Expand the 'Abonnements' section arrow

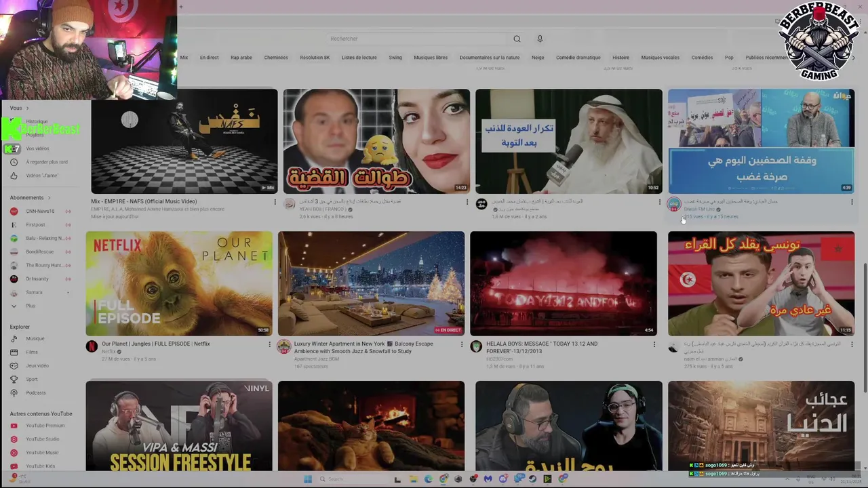pyautogui.click(x=50, y=197)
